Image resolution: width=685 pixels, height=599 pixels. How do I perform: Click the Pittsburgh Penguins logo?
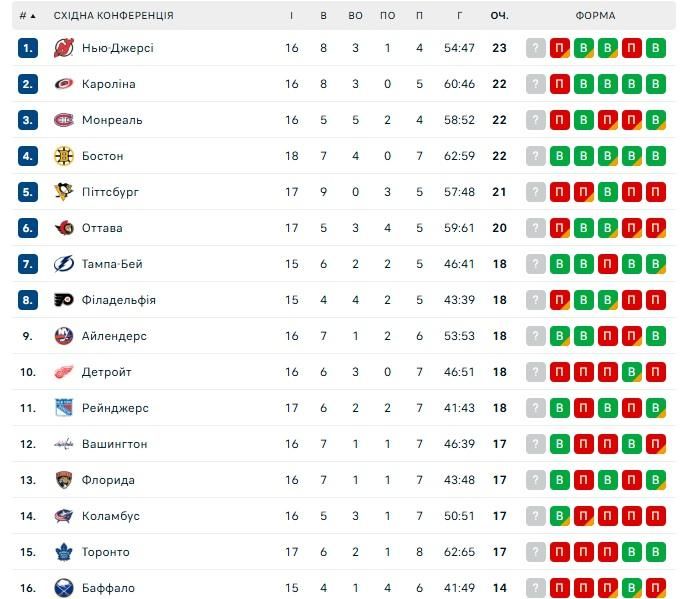(x=63, y=192)
